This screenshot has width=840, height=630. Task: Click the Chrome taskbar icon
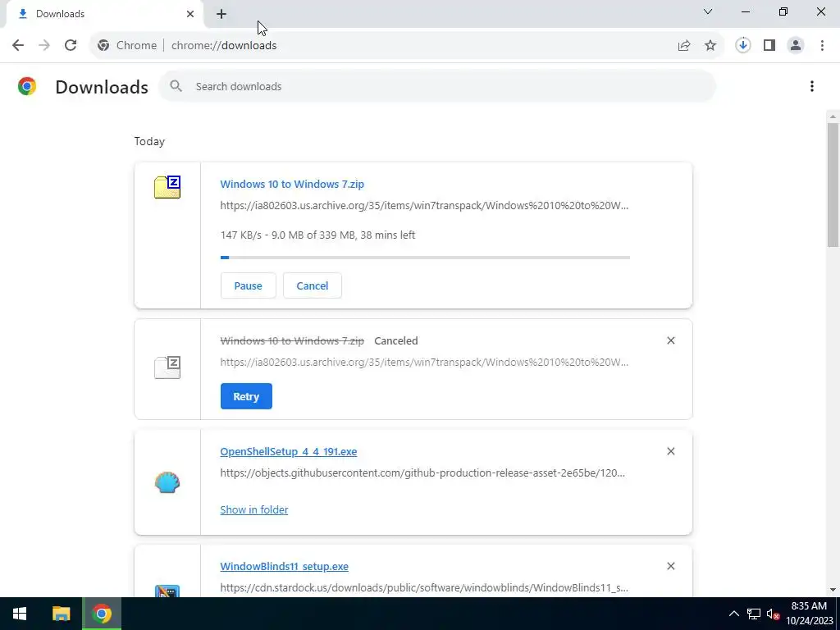[x=102, y=614]
